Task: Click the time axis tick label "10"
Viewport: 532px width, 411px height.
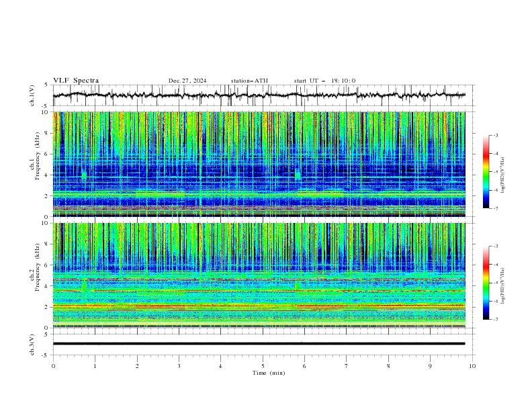Action: tap(472, 366)
